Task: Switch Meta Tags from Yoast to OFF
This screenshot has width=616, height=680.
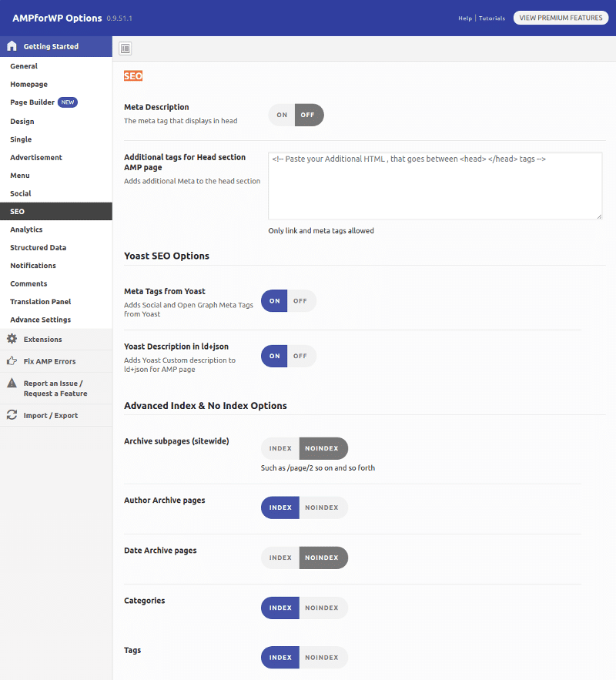Action: pos(300,300)
